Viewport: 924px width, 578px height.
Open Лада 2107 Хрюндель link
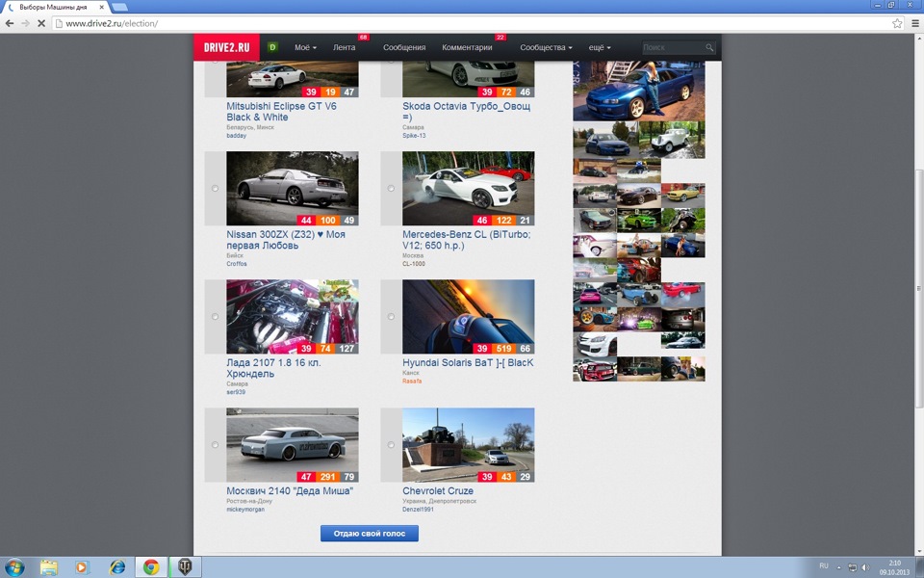click(x=273, y=368)
